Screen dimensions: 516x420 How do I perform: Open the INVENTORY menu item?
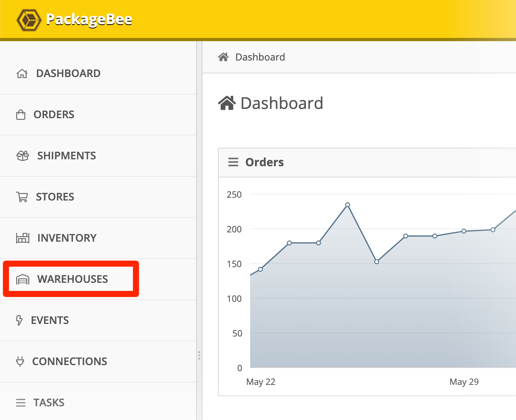[67, 238]
